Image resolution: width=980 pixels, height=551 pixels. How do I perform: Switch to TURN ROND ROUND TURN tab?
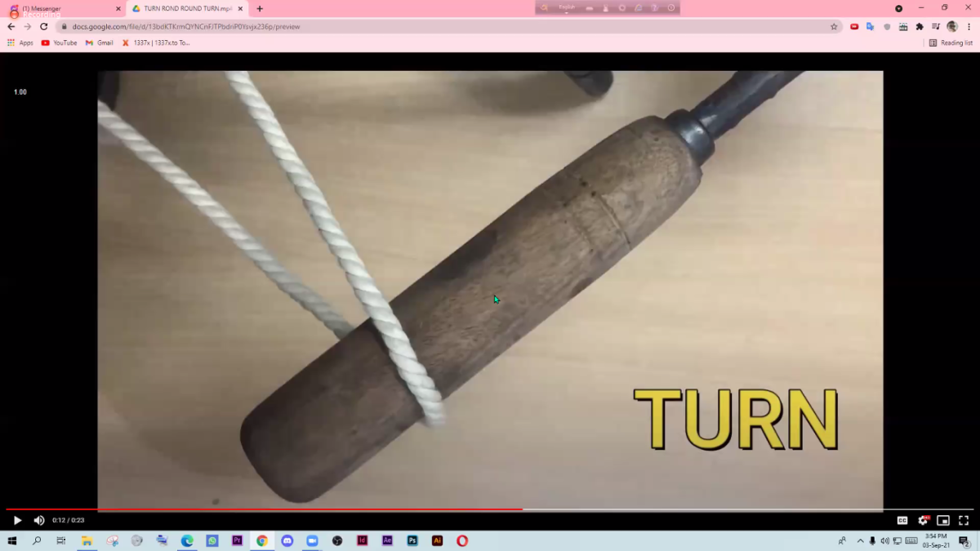[x=188, y=9]
